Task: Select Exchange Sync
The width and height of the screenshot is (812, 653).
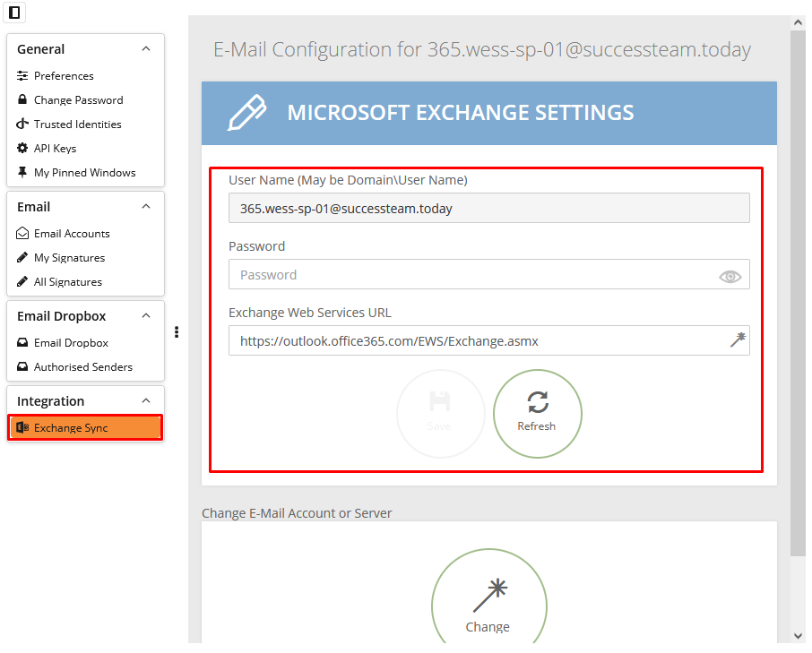Action: point(85,428)
